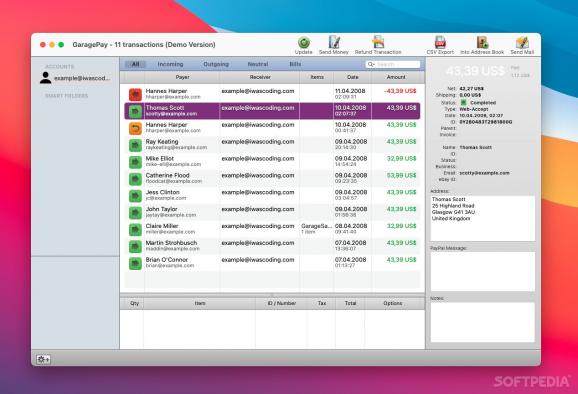The image size is (578, 394).
Task: Open the Bills filter tab
Action: 295,64
